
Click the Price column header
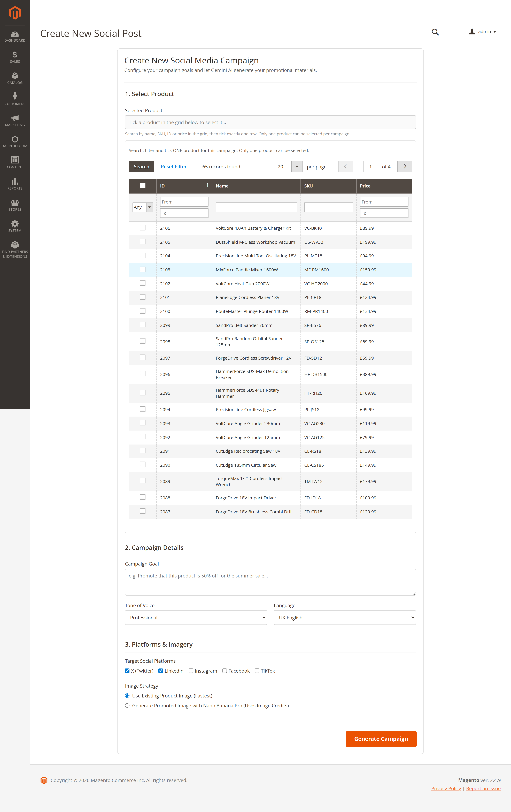click(x=384, y=186)
